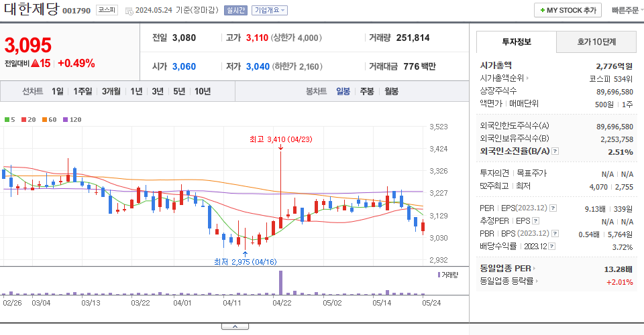Click the 최고 3,410 (04/23) chart label

[x=281, y=139]
